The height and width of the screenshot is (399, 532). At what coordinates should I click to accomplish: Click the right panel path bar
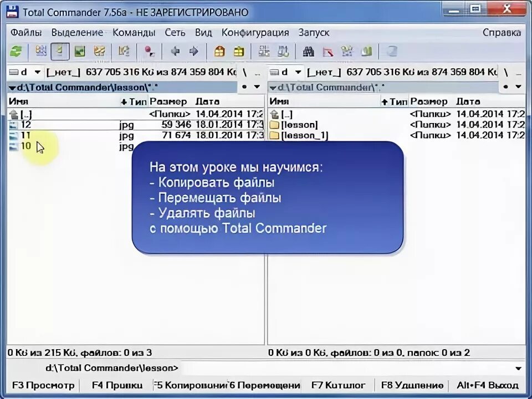coord(383,88)
